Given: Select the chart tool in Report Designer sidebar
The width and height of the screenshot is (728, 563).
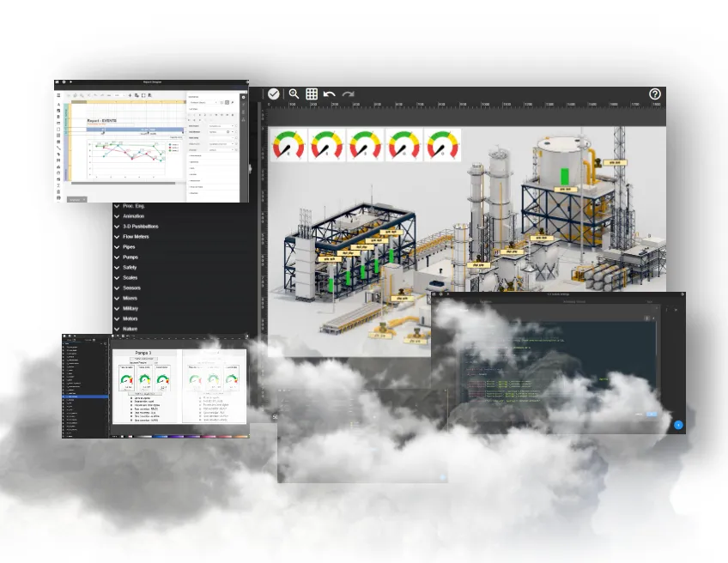Looking at the screenshot, I should [x=58, y=166].
